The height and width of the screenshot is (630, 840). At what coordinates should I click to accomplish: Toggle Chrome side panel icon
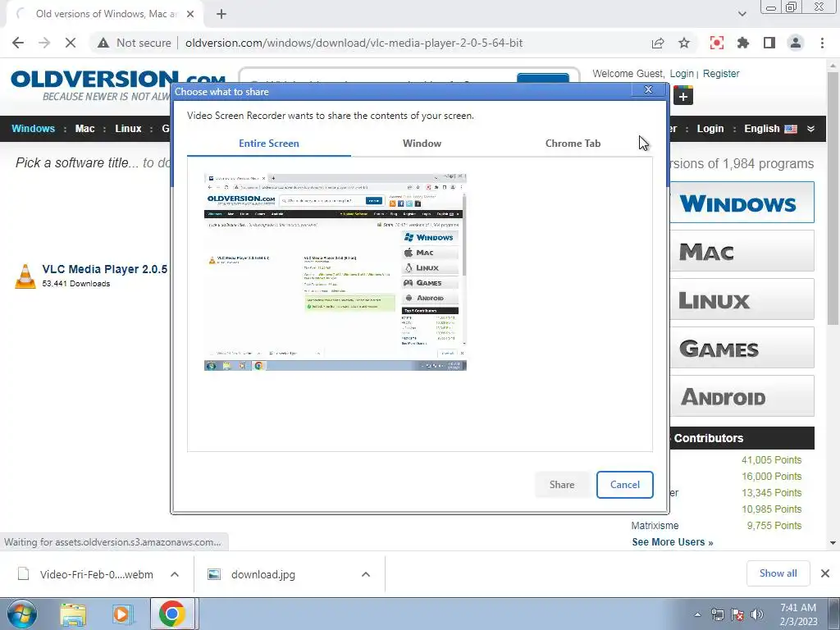(769, 43)
